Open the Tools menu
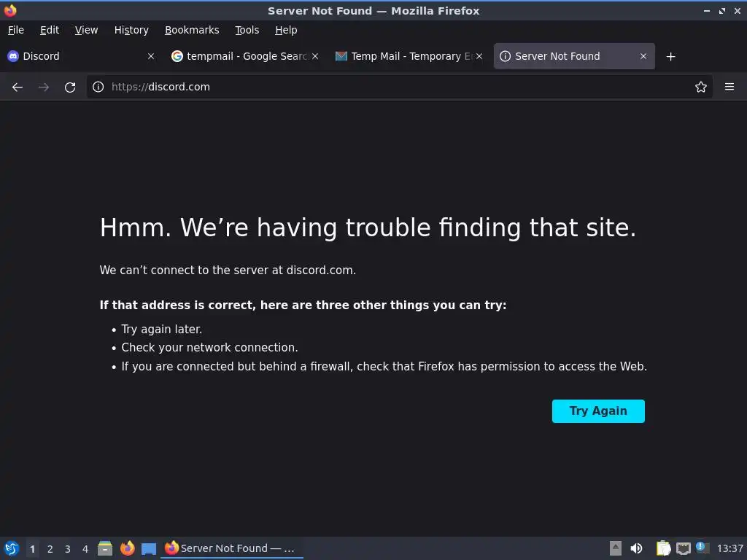Viewport: 747px width, 560px height. [247, 30]
